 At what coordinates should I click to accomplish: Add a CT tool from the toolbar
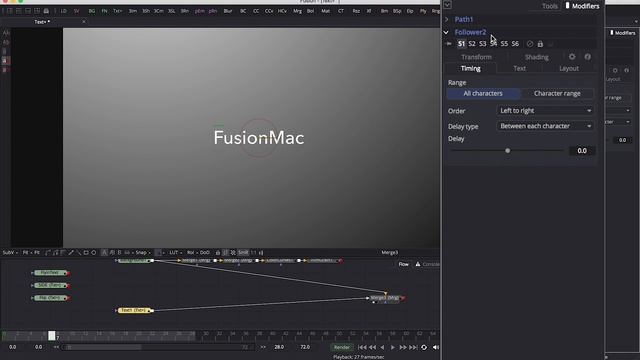tap(340, 11)
